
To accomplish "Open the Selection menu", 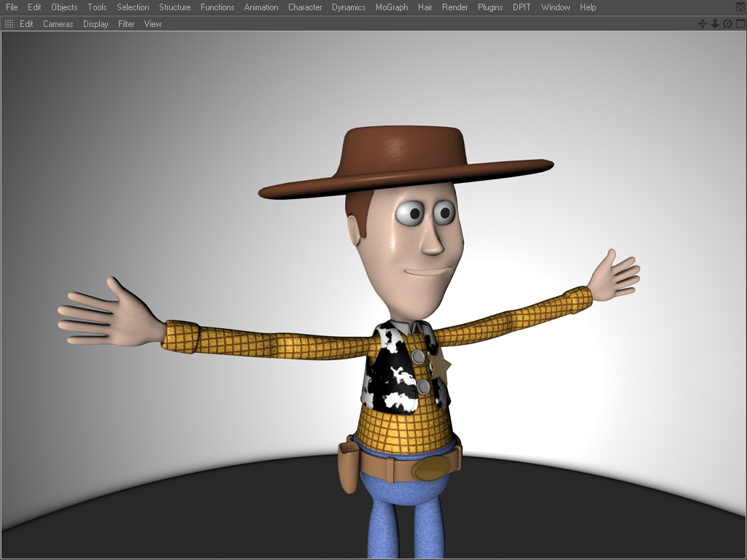I will click(x=133, y=7).
